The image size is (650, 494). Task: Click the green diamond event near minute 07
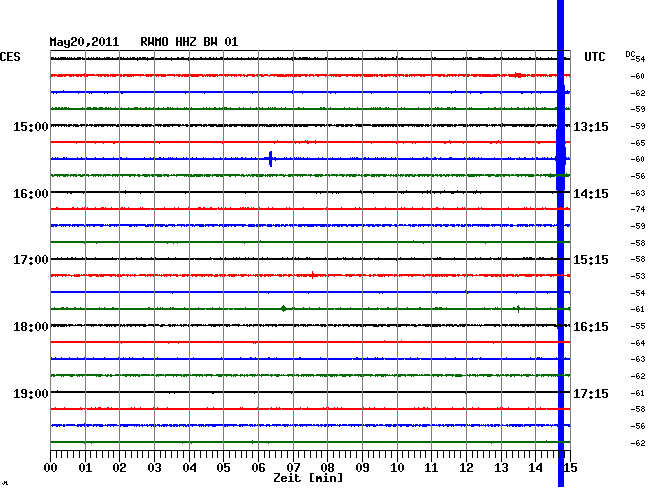coord(284,308)
